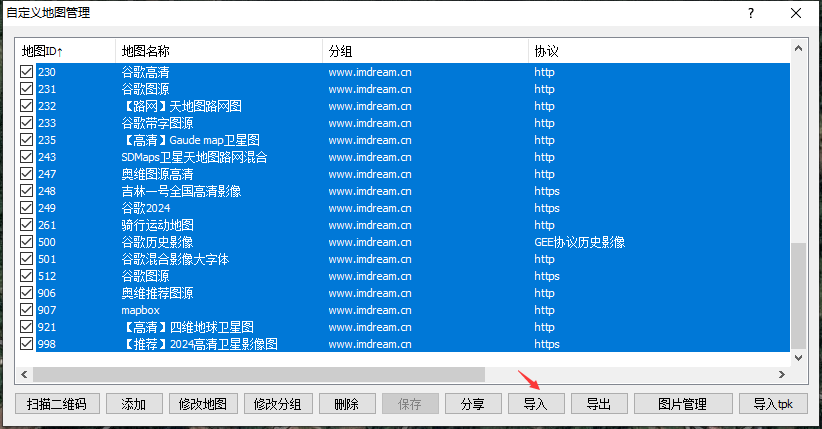
Task: Click the 修改地图 button
Action: 203,404
